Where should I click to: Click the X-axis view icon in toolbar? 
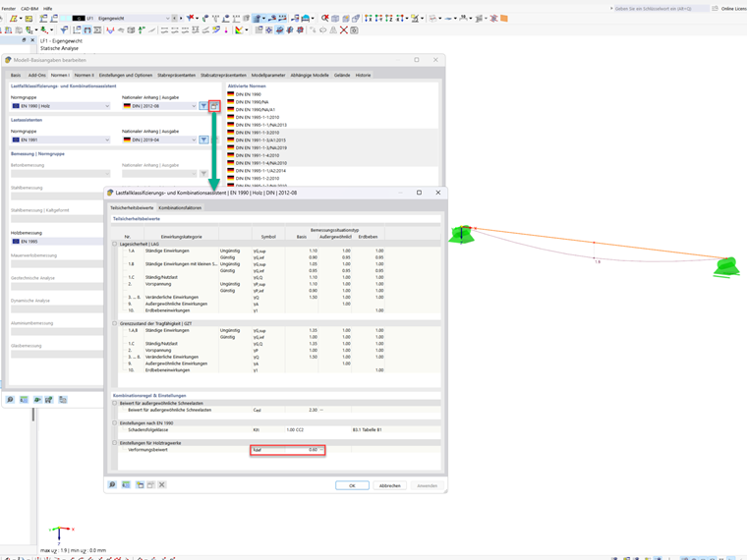369,18
